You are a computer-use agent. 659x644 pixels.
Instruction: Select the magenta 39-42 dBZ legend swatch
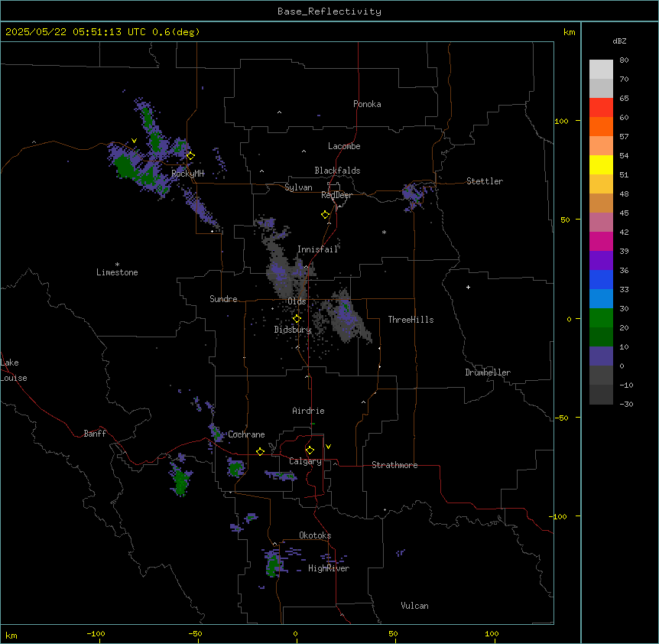pyautogui.click(x=601, y=241)
